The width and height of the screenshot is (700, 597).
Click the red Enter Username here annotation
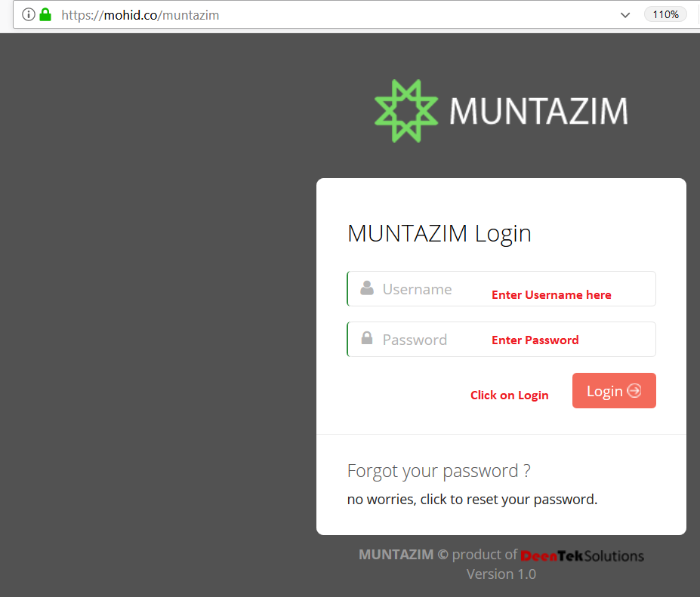551,295
